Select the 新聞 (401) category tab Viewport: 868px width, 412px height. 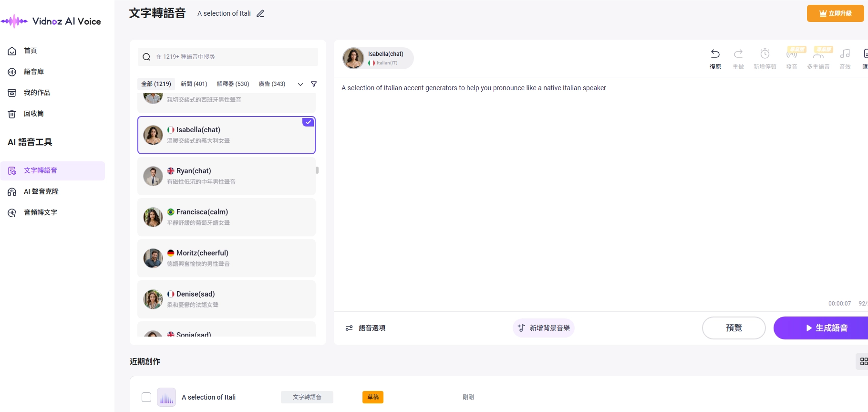click(x=194, y=84)
